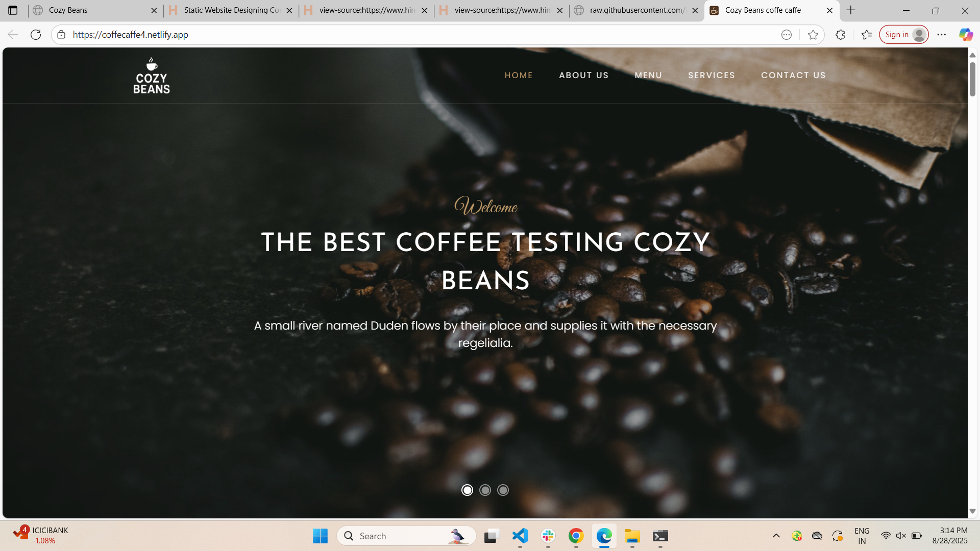980x551 pixels.
Task: Click the Cozy Beans logo
Action: (152, 76)
